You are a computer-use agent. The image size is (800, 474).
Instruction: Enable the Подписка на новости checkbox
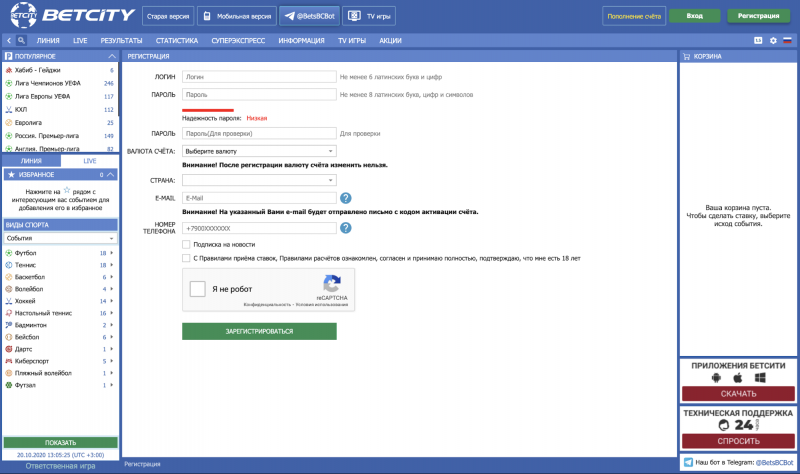[x=186, y=244]
